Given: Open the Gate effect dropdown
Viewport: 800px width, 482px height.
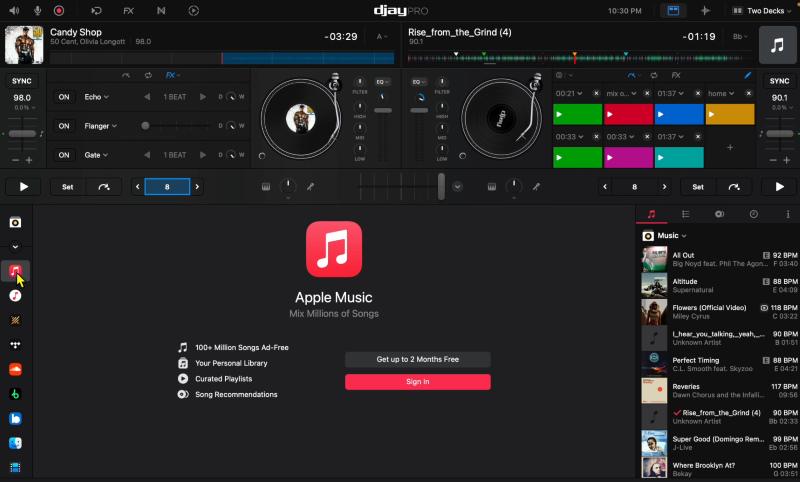Looking at the screenshot, I should pos(96,155).
